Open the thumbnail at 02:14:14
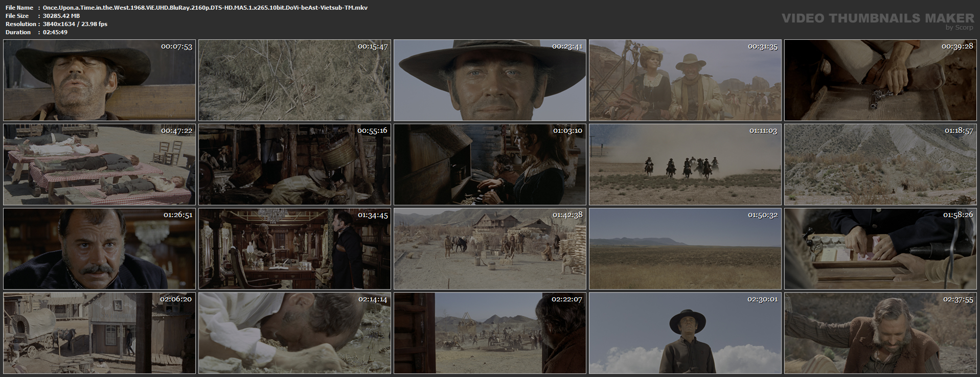980x377 pixels. click(x=294, y=333)
